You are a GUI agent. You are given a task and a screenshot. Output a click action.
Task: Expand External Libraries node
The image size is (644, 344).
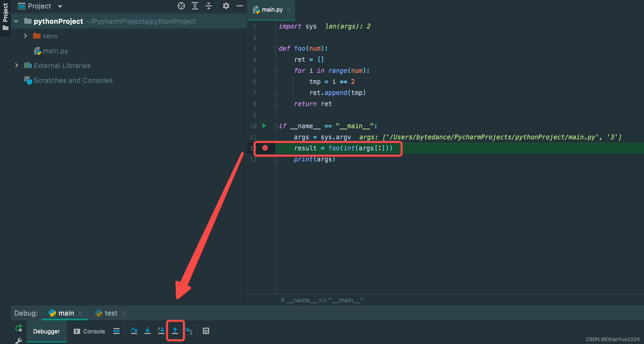pyautogui.click(x=17, y=65)
